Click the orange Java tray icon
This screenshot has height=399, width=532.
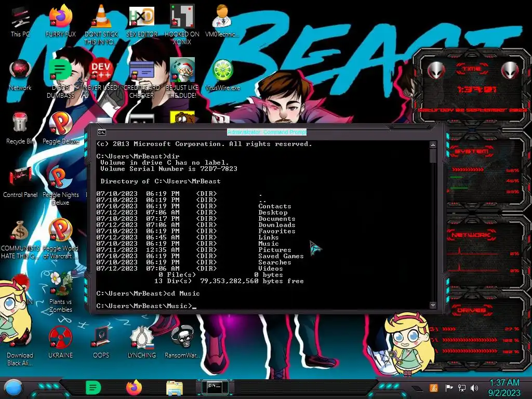[x=434, y=388]
